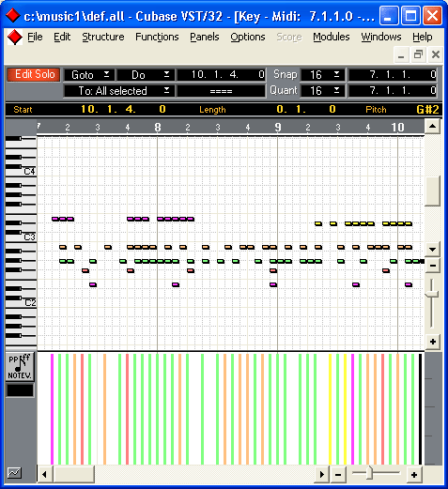Click the Cubase red diamond icon in menu bar

pos(15,38)
